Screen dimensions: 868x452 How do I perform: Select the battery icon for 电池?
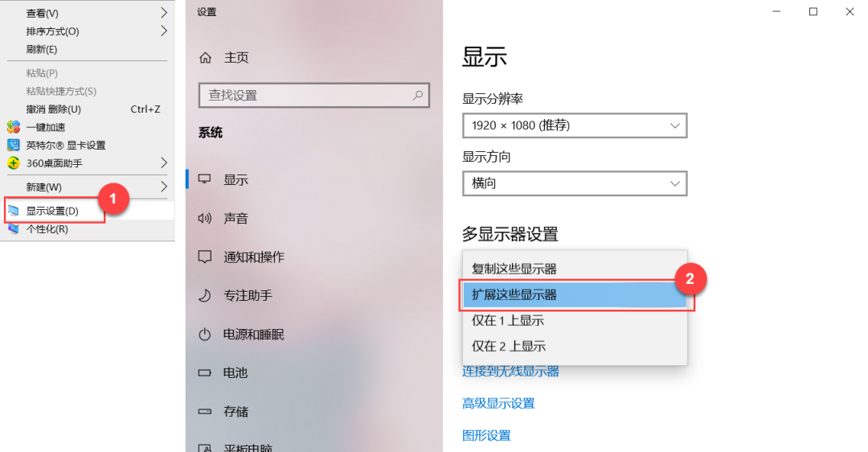[x=205, y=373]
